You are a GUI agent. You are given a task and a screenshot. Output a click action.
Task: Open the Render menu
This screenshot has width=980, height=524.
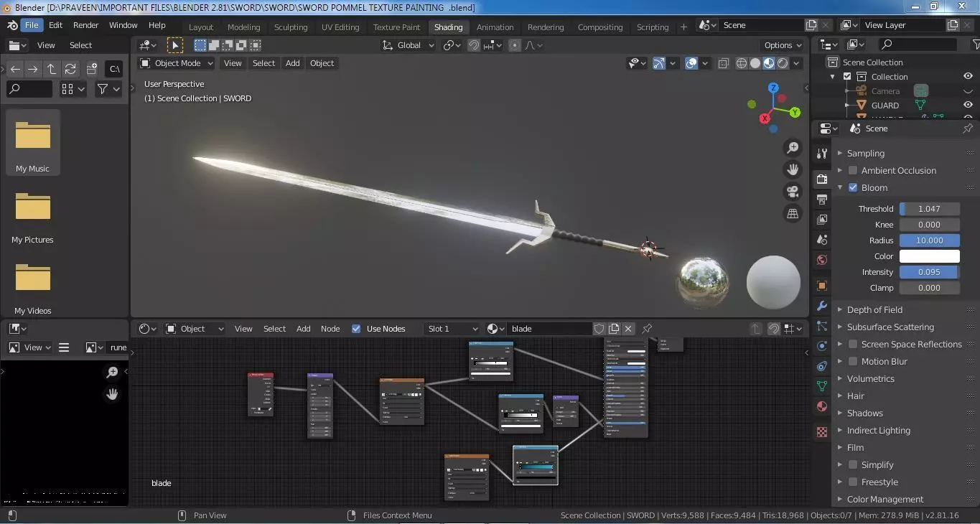[x=85, y=25]
